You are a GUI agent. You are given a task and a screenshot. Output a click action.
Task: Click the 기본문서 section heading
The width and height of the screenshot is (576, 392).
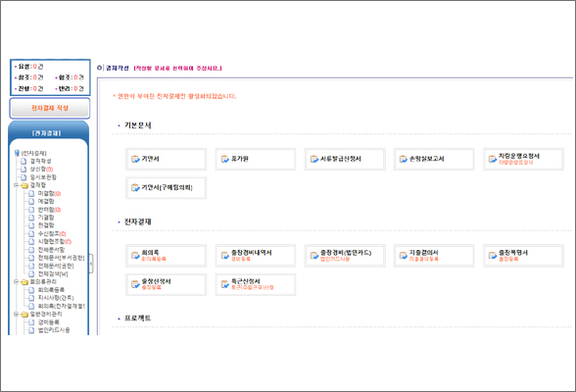138,125
